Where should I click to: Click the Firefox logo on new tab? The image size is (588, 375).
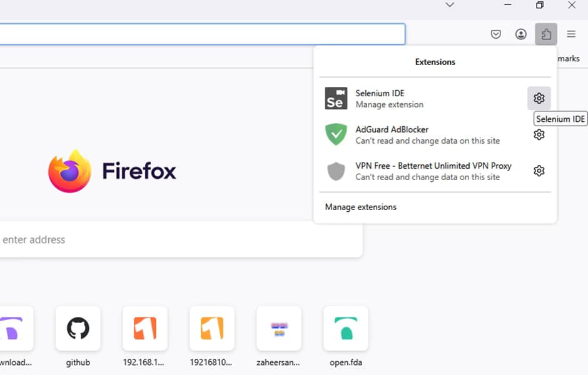(112, 171)
